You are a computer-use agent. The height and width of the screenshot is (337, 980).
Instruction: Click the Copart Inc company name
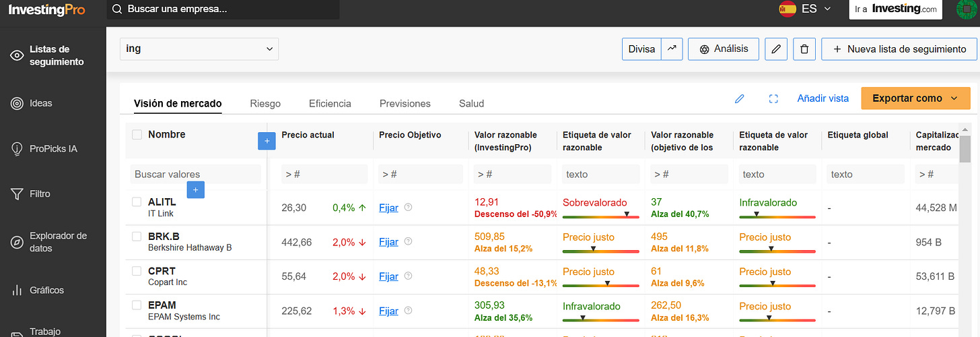pos(168,282)
